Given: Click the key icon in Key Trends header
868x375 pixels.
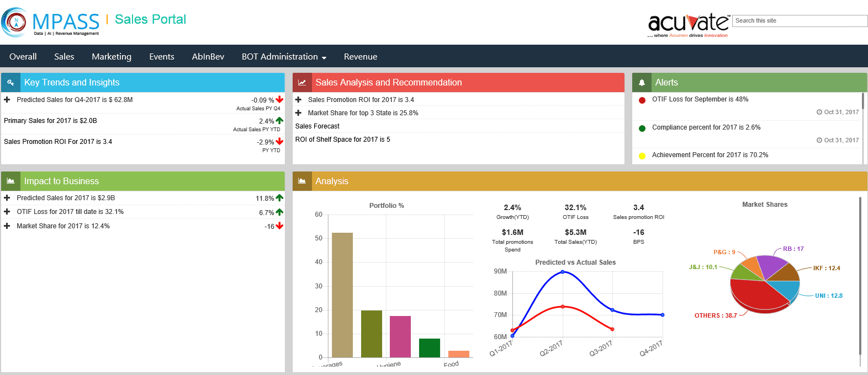Looking at the screenshot, I should tap(10, 82).
